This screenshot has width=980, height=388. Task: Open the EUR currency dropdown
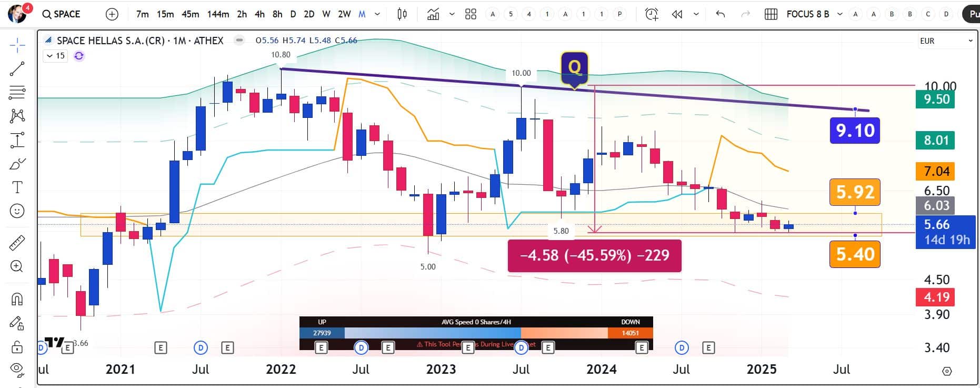[x=946, y=41]
